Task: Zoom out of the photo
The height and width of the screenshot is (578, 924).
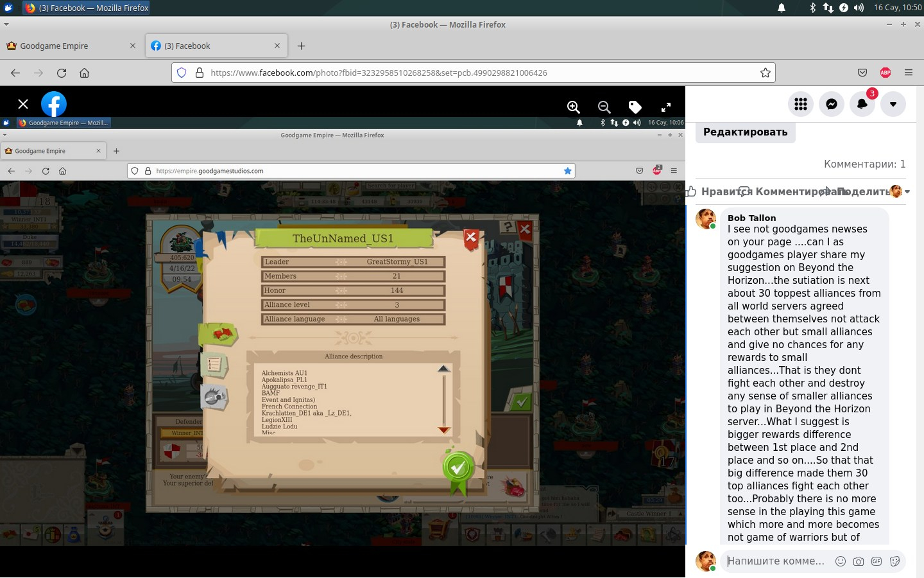Action: coord(604,107)
